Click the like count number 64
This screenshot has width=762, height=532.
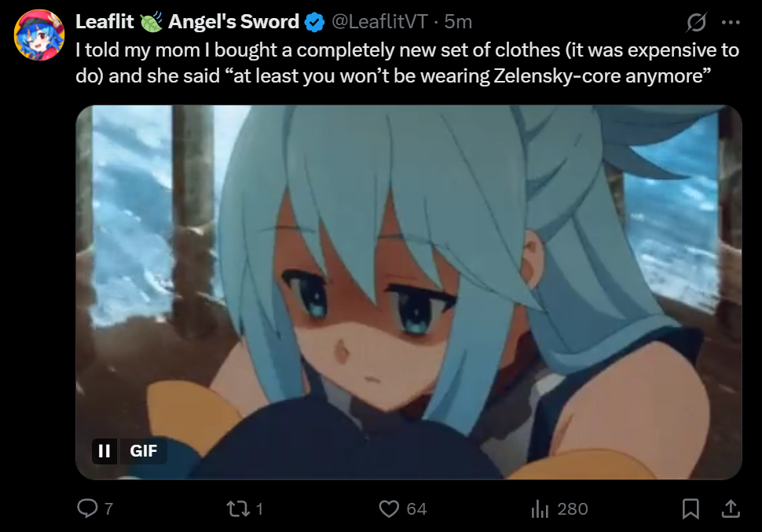[416, 509]
